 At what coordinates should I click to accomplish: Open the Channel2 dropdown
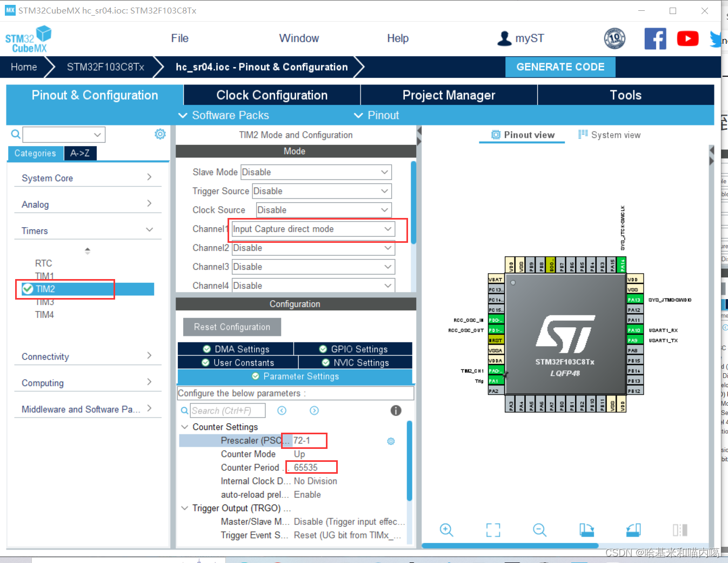(313, 248)
